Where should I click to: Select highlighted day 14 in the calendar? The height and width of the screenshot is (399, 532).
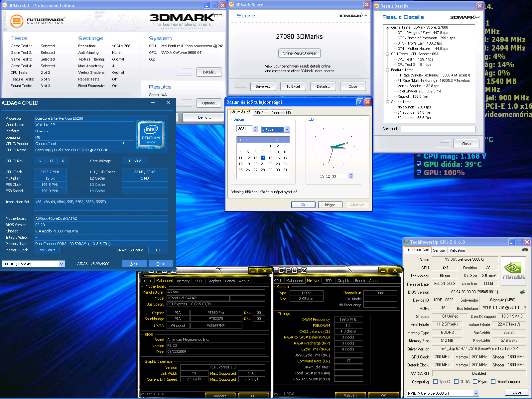[x=263, y=158]
